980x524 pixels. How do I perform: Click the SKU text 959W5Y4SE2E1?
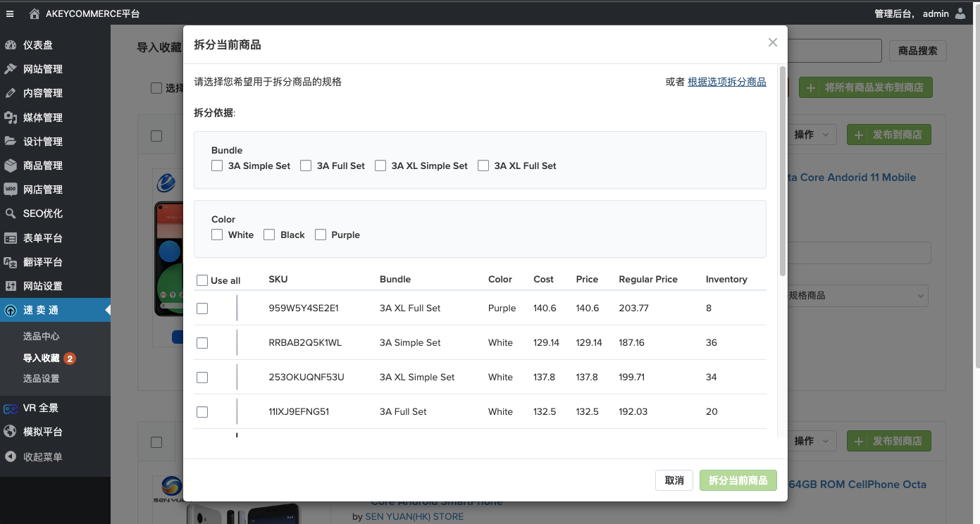pyautogui.click(x=304, y=308)
